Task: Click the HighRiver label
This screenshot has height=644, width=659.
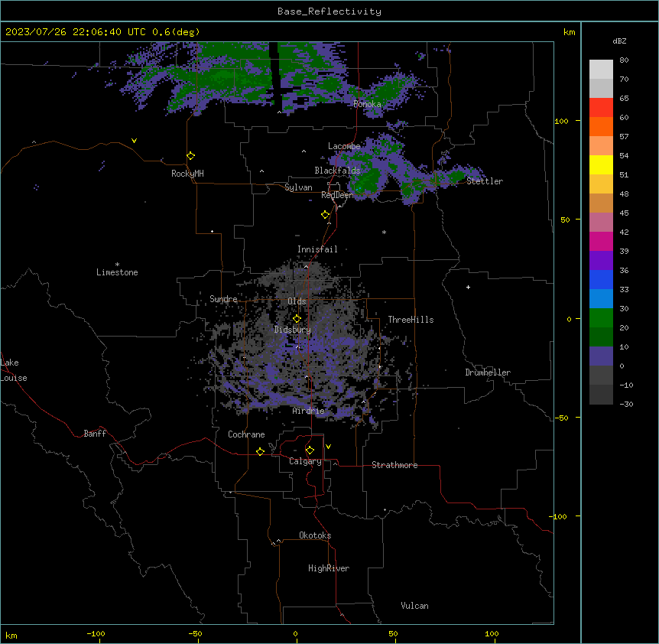Action: 329,568
